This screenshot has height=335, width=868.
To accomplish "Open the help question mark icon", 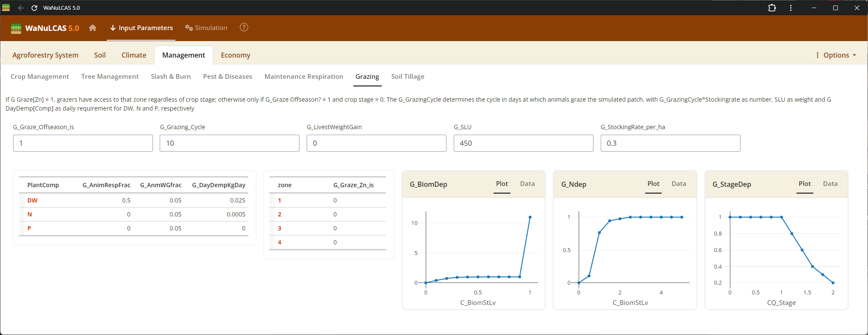I will point(244,28).
